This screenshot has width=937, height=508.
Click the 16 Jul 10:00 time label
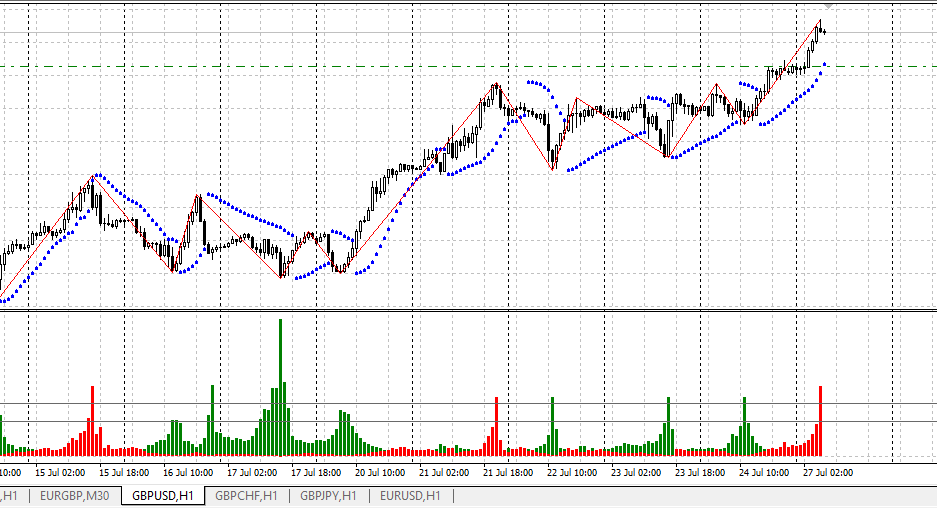(x=188, y=472)
